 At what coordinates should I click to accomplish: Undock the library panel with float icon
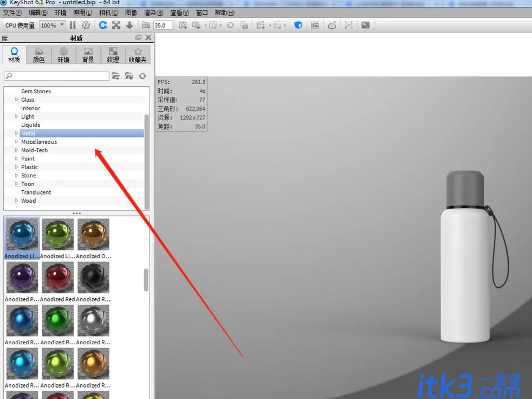click(x=139, y=38)
